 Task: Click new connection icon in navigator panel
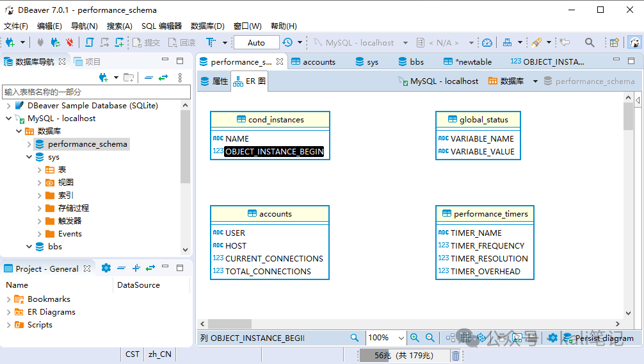[x=104, y=78]
